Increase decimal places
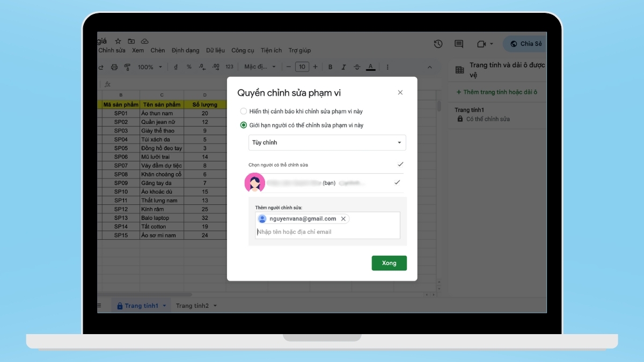This screenshot has height=362, width=644. coord(216,67)
